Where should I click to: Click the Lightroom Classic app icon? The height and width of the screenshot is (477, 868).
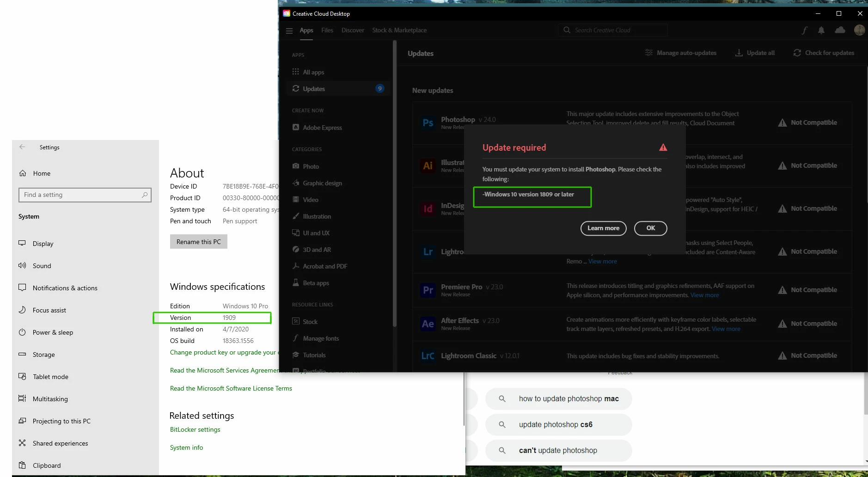pyautogui.click(x=428, y=356)
